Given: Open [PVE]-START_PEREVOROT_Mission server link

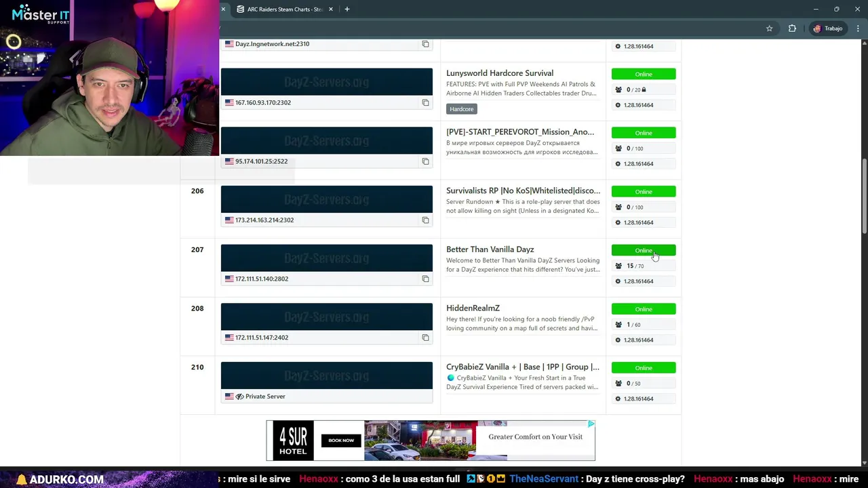Looking at the screenshot, I should point(520,132).
